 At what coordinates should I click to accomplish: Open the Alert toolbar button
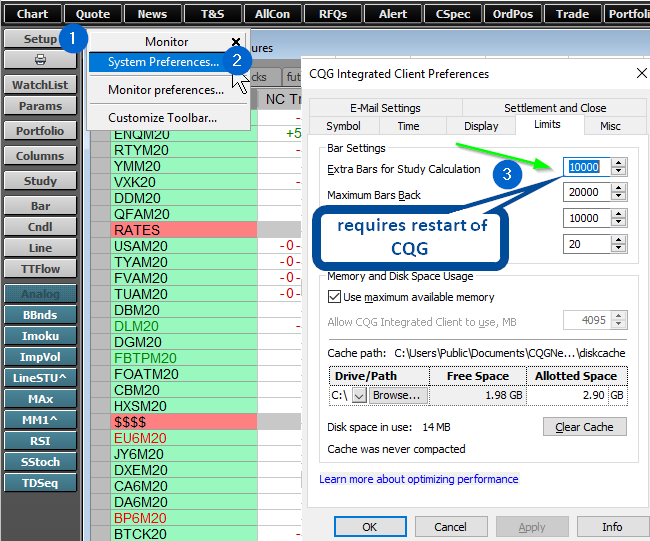point(393,14)
